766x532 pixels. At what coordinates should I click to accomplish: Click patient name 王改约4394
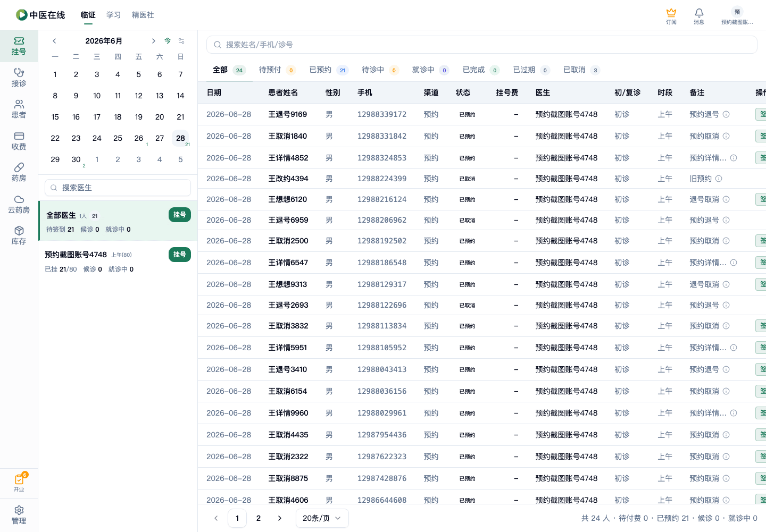point(288,179)
